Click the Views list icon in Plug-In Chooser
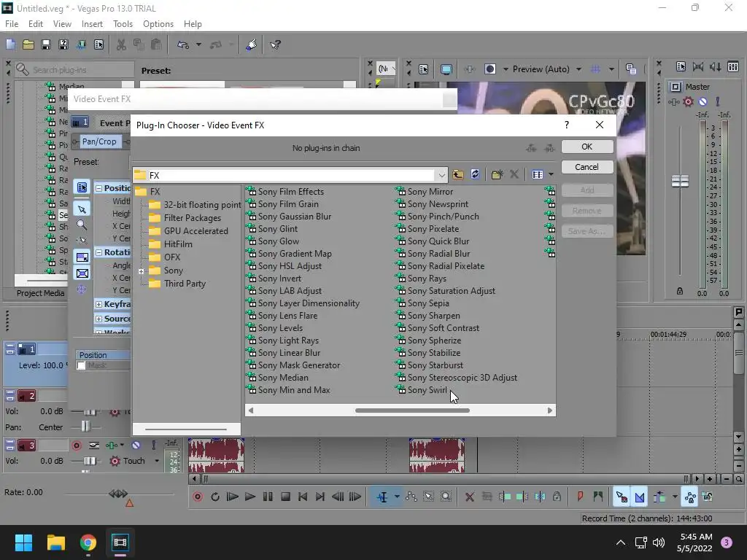 pyautogui.click(x=538, y=174)
